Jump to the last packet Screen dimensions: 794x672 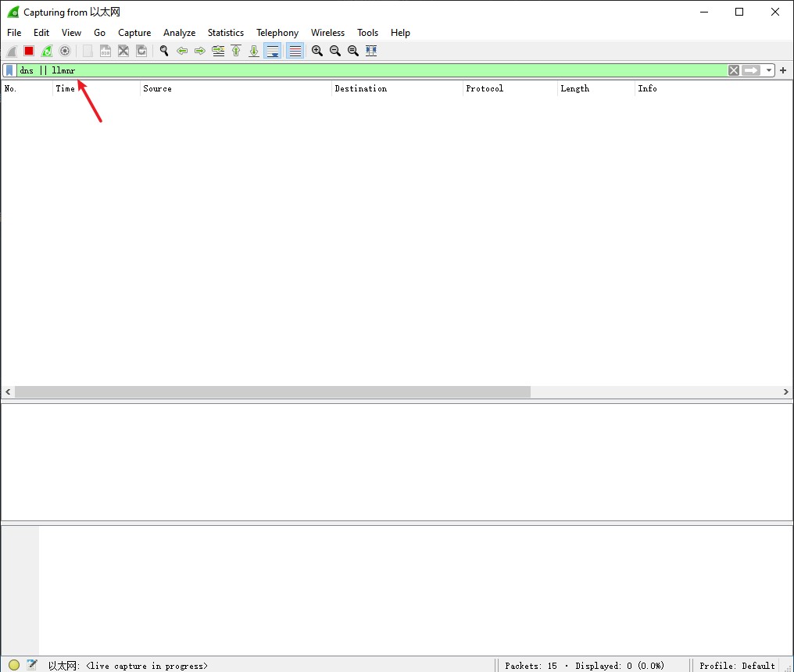[x=254, y=51]
